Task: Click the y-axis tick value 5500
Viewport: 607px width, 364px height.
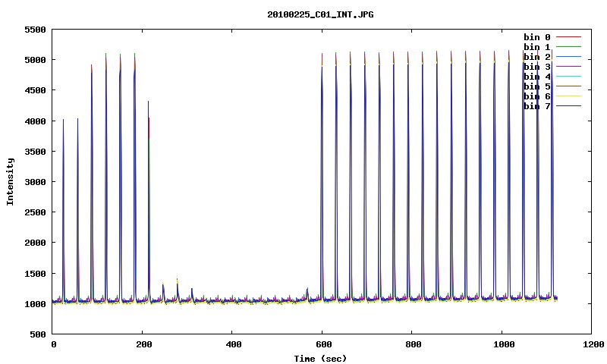Action: [x=35, y=30]
